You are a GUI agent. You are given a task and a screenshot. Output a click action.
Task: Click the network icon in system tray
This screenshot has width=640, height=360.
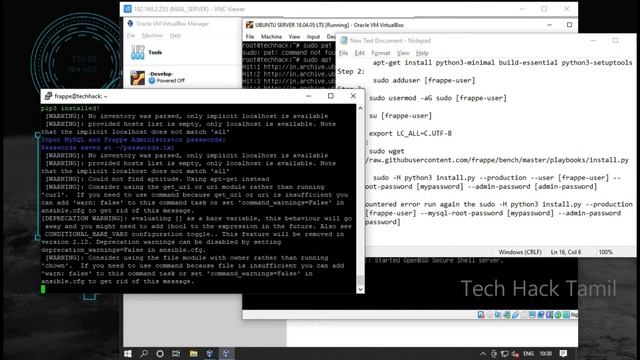[x=504, y=354]
